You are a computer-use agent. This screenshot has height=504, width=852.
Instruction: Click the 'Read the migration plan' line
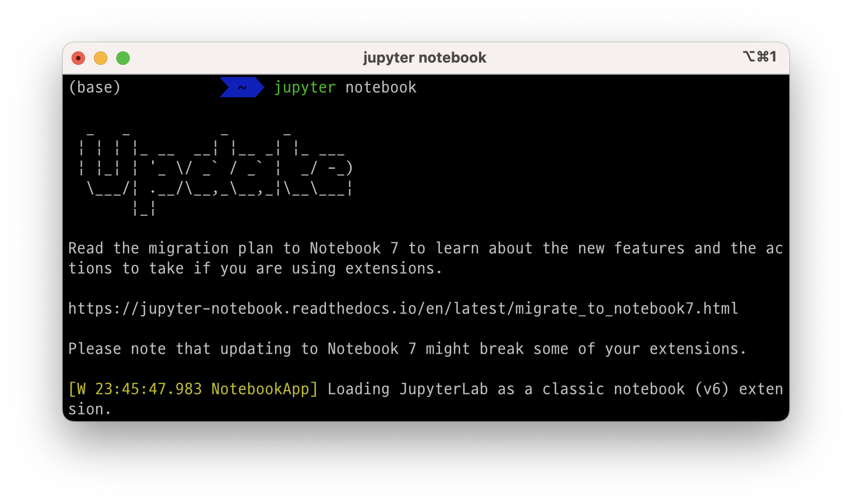tap(425, 248)
